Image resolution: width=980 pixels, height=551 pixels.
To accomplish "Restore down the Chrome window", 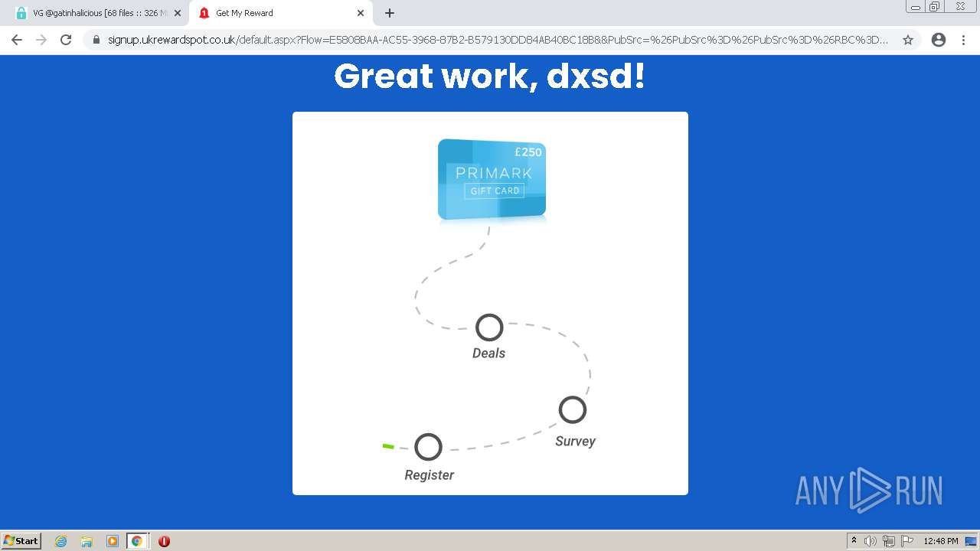I will point(935,7).
